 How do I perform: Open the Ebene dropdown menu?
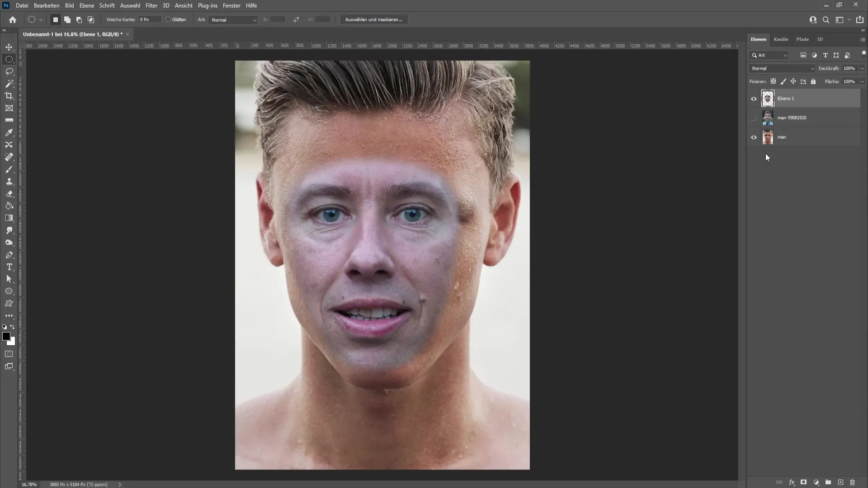pos(86,5)
